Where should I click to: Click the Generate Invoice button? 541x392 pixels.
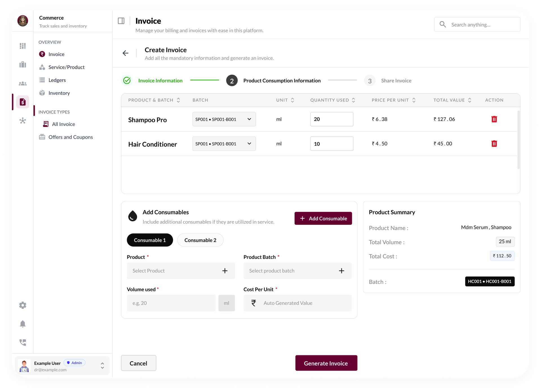pyautogui.click(x=326, y=363)
